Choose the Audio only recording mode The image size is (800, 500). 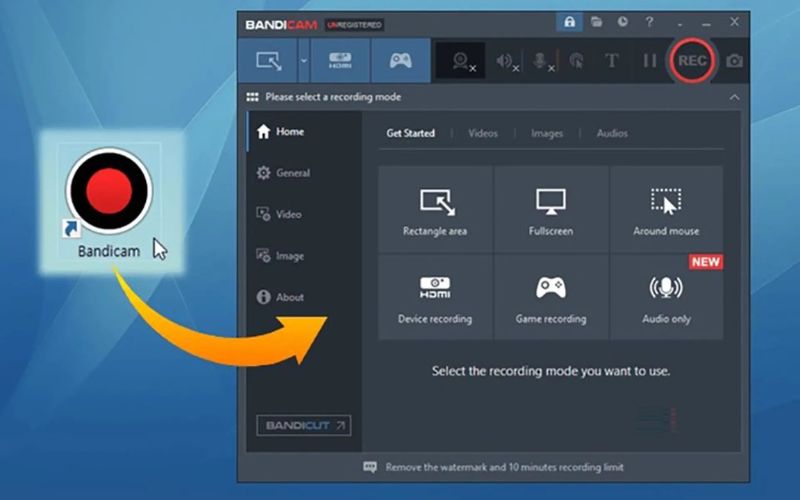(x=666, y=297)
